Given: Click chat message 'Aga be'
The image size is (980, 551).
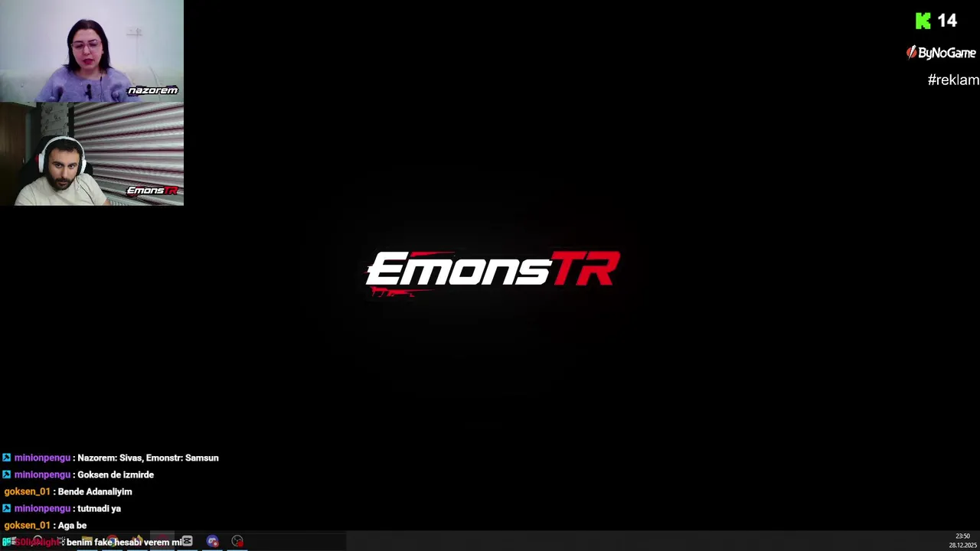Looking at the screenshot, I should (x=72, y=525).
